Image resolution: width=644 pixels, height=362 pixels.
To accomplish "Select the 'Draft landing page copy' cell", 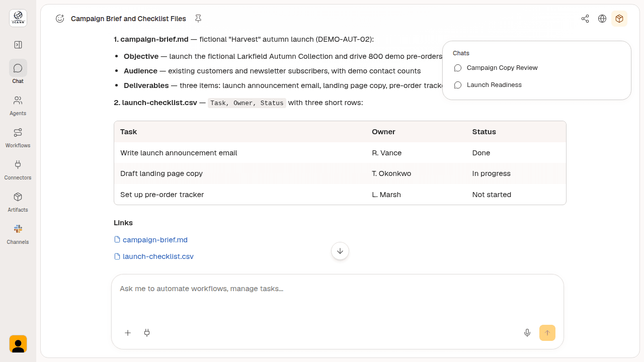I will (240, 173).
